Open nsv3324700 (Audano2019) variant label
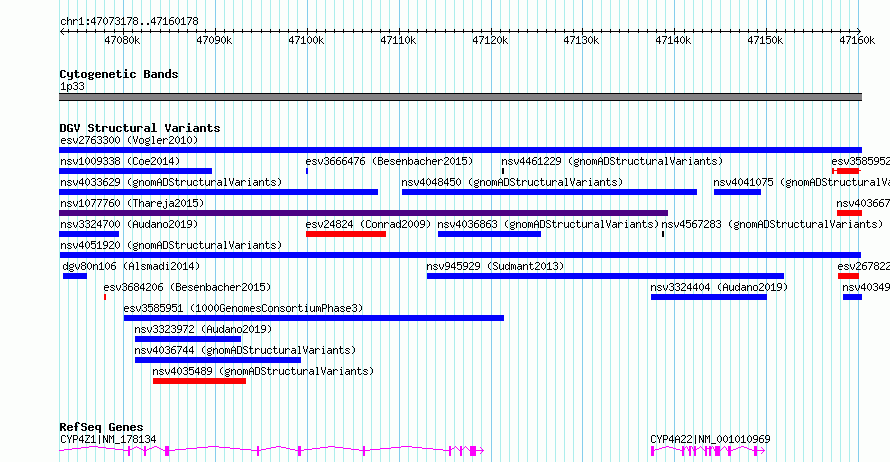This screenshot has width=890, height=462. tap(129, 224)
